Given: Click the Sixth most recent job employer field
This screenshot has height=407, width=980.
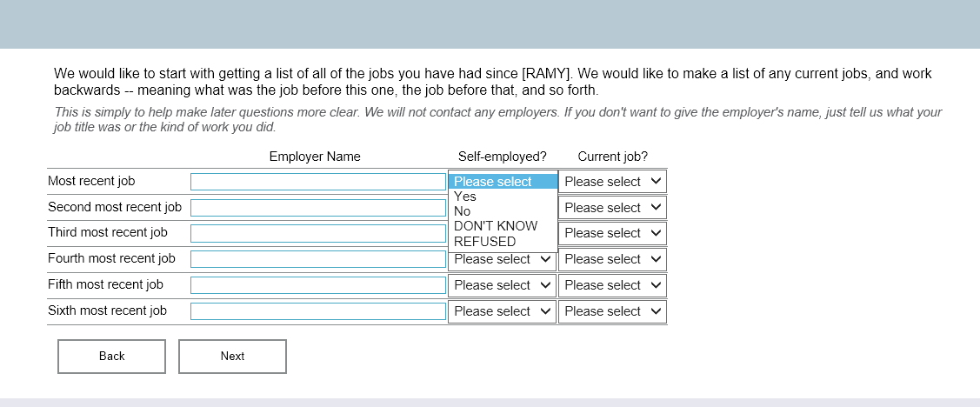Looking at the screenshot, I should coord(317,311).
